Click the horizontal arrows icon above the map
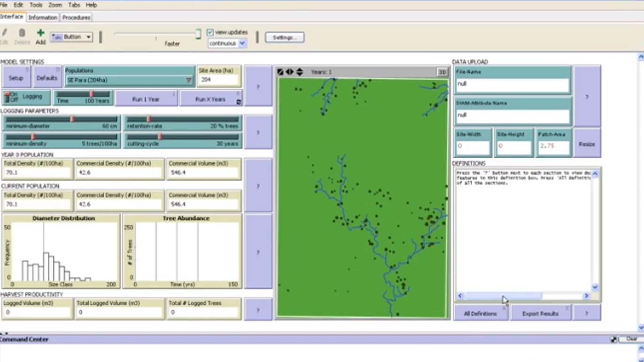The height and width of the screenshot is (362, 644). (x=289, y=72)
